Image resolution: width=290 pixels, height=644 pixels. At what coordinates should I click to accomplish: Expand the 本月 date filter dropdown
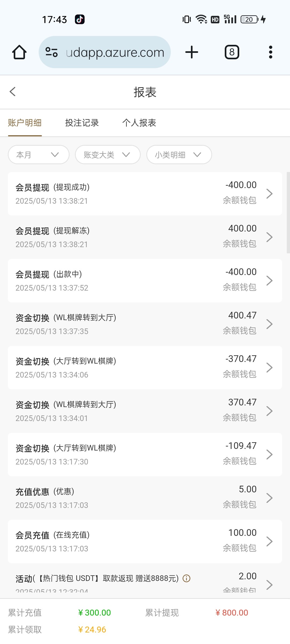[x=39, y=155]
